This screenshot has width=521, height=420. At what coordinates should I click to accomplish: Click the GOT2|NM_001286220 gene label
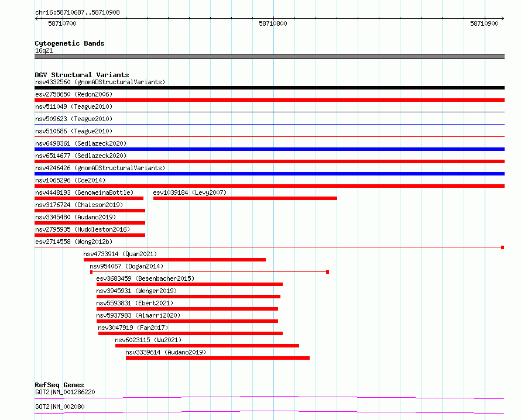65,392
